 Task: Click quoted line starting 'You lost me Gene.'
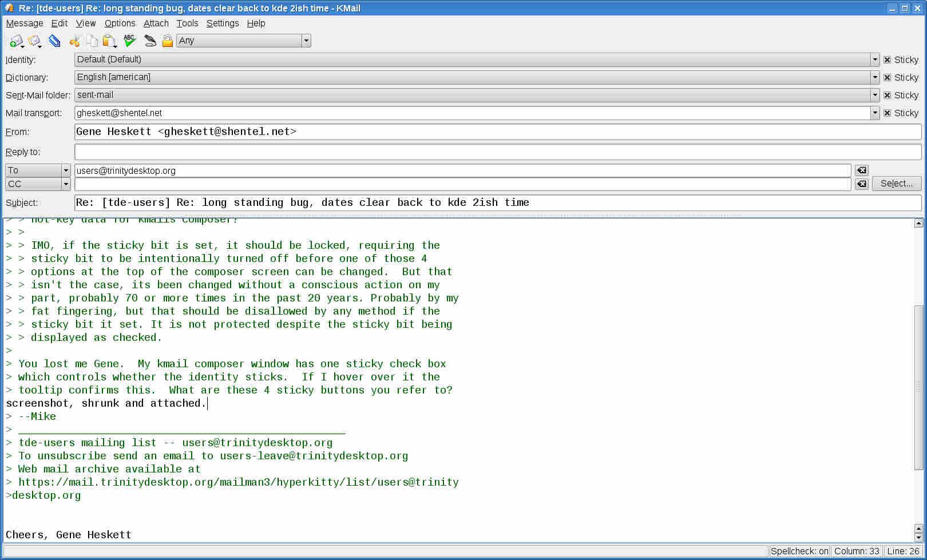[226, 364]
